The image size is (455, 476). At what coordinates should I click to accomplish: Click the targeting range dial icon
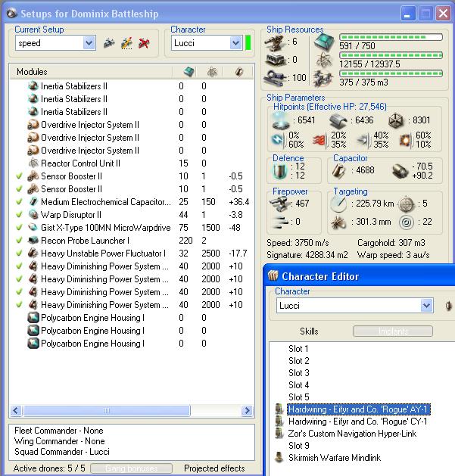(x=338, y=204)
